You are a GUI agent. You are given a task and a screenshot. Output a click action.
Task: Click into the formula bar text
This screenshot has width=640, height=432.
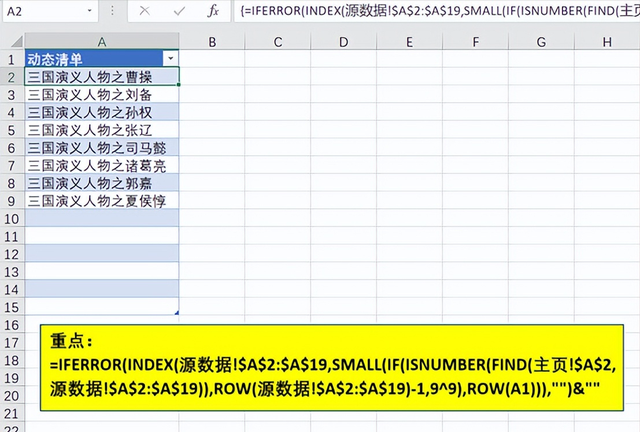[436, 11]
